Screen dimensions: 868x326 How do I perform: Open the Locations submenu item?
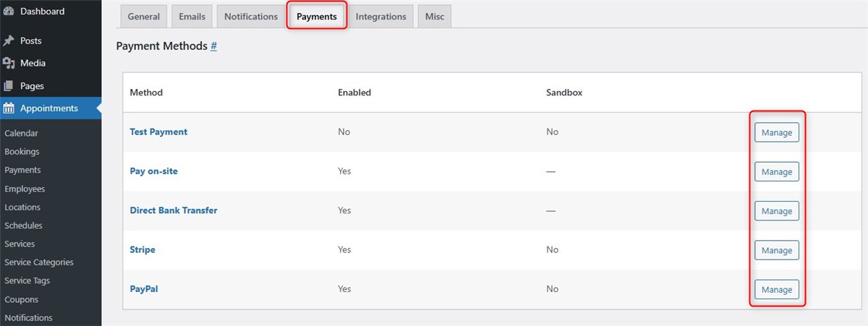(x=22, y=207)
